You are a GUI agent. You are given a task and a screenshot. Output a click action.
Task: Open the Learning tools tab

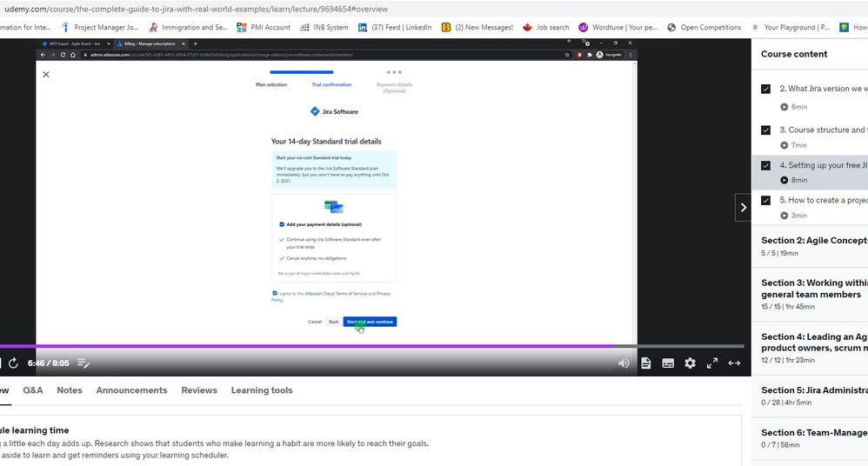[261, 390]
